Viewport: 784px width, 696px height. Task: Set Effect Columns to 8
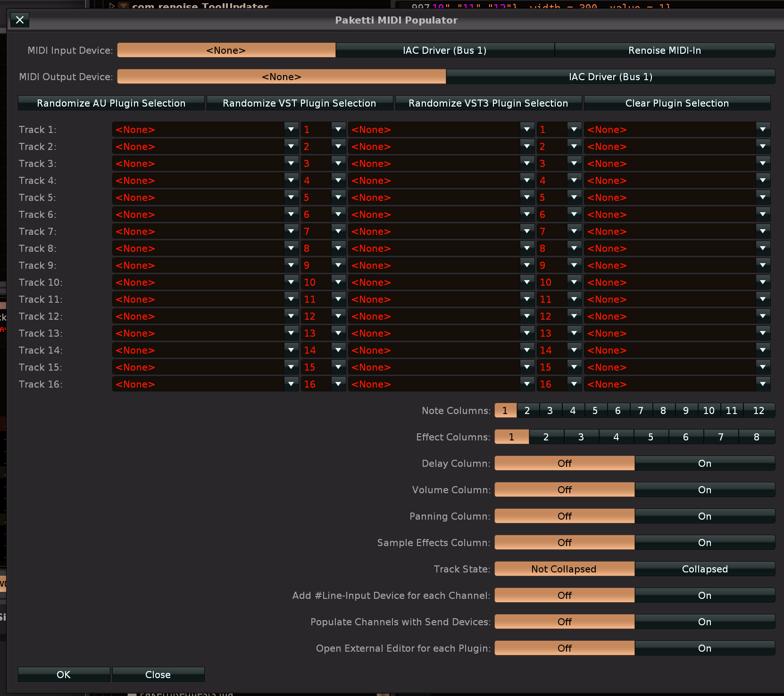(756, 437)
